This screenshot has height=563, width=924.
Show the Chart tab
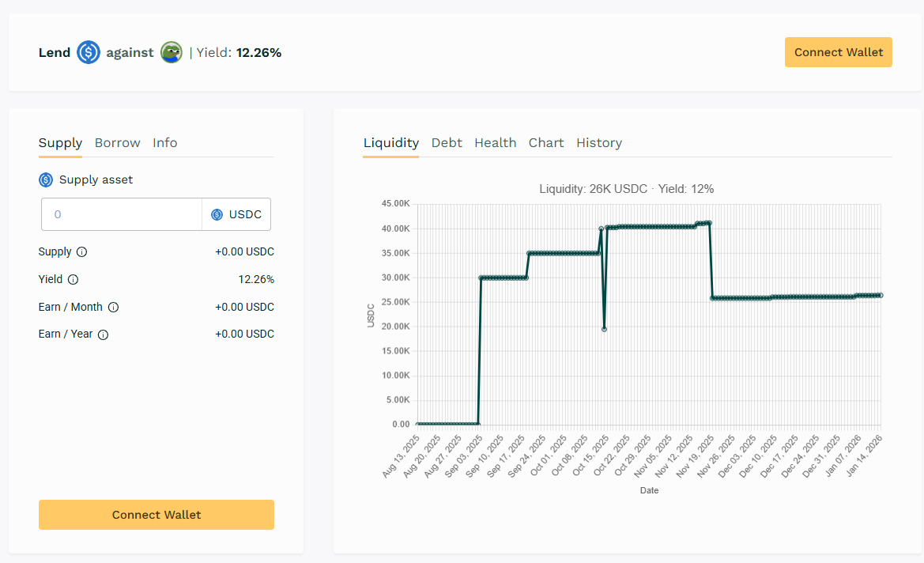(546, 143)
